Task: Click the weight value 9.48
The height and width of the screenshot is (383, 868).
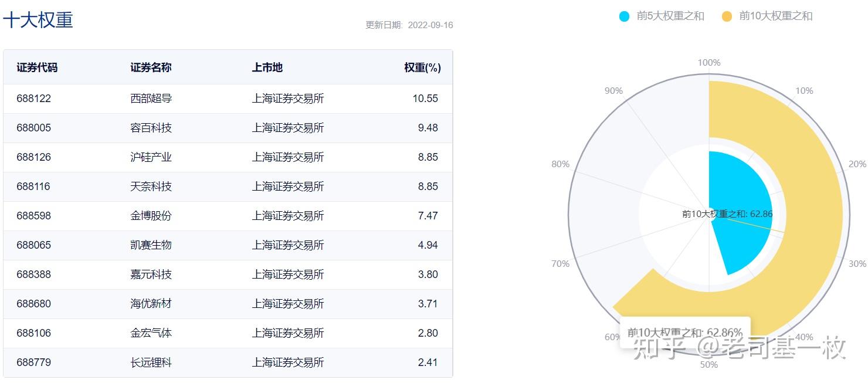Action: coord(428,128)
